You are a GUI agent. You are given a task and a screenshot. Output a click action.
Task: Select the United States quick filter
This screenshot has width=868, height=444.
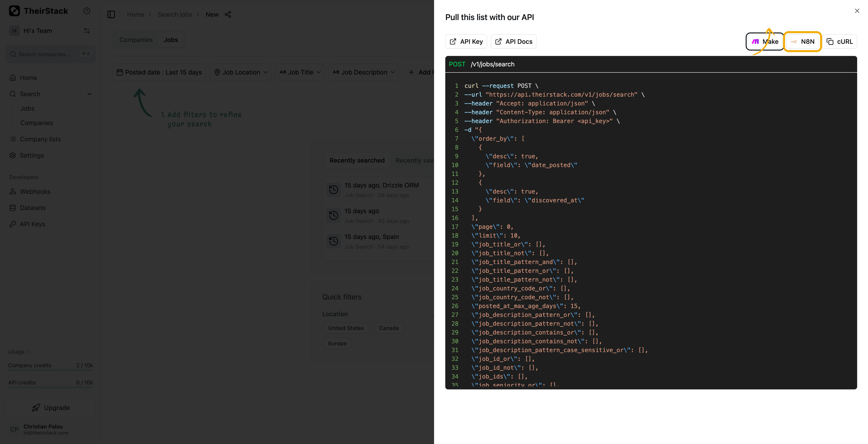346,328
